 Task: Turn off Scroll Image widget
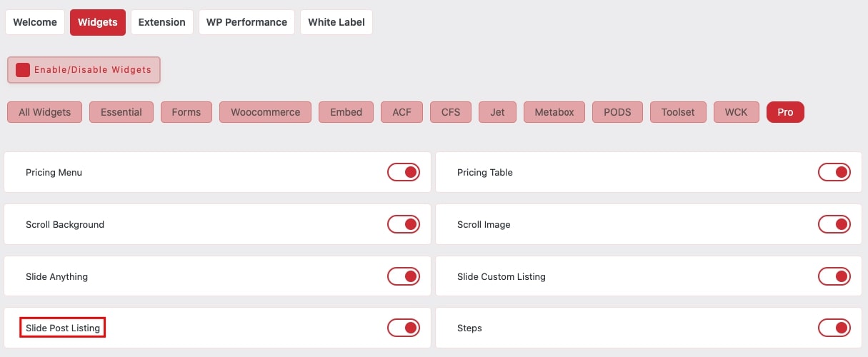click(x=834, y=224)
